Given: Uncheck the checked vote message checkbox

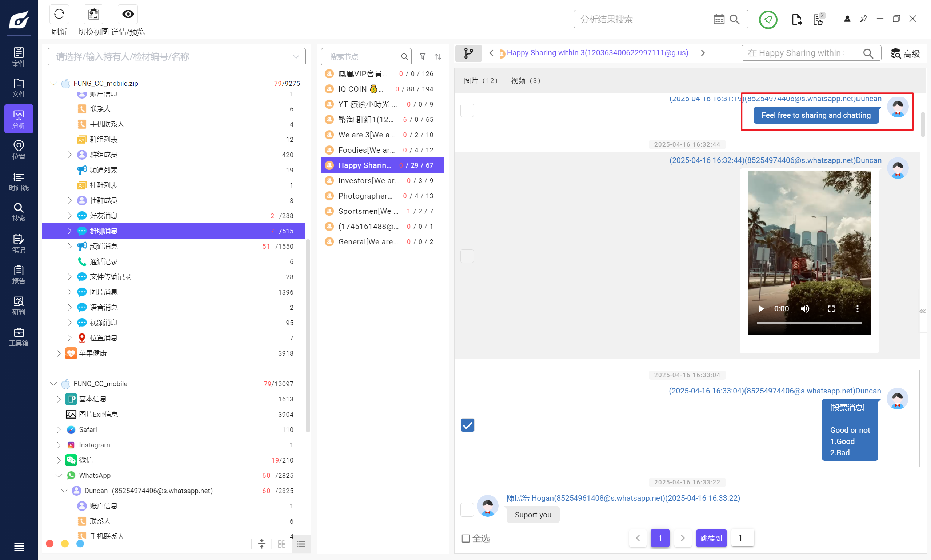Looking at the screenshot, I should coord(467,425).
